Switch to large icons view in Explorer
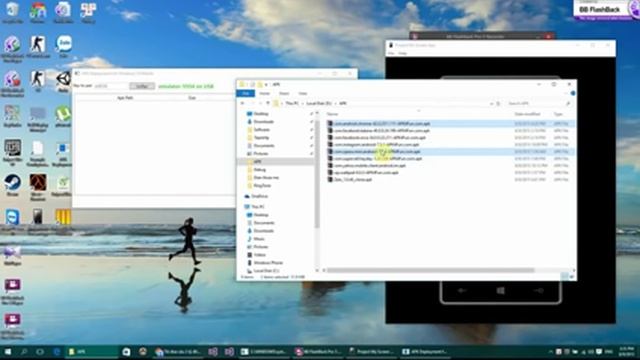Image resolution: width=640 pixels, height=360 pixels. coord(571,277)
